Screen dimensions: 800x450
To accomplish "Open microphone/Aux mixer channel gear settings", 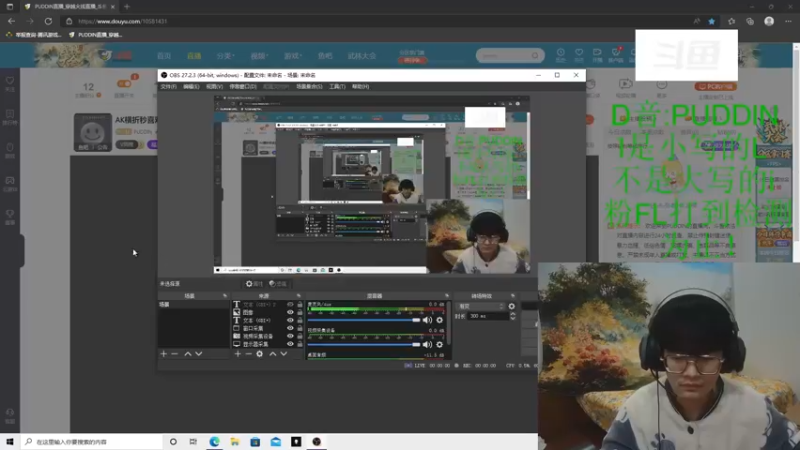I will pyautogui.click(x=439, y=320).
